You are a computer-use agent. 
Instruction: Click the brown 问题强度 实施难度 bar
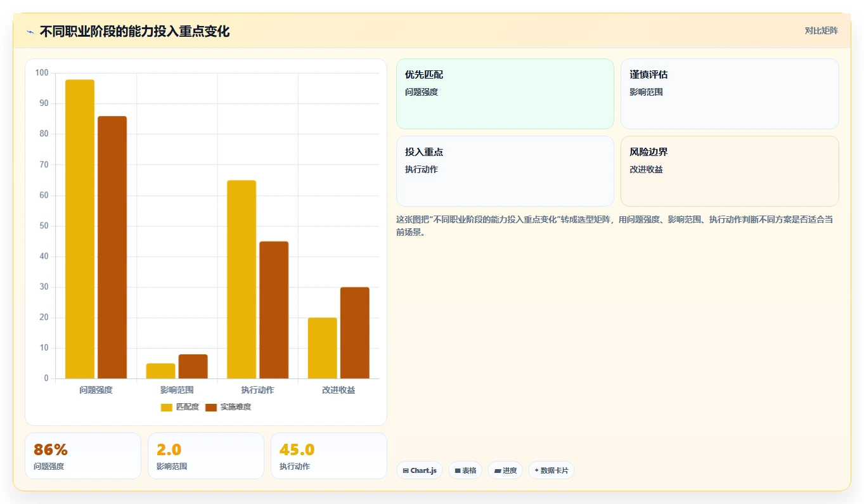112,248
